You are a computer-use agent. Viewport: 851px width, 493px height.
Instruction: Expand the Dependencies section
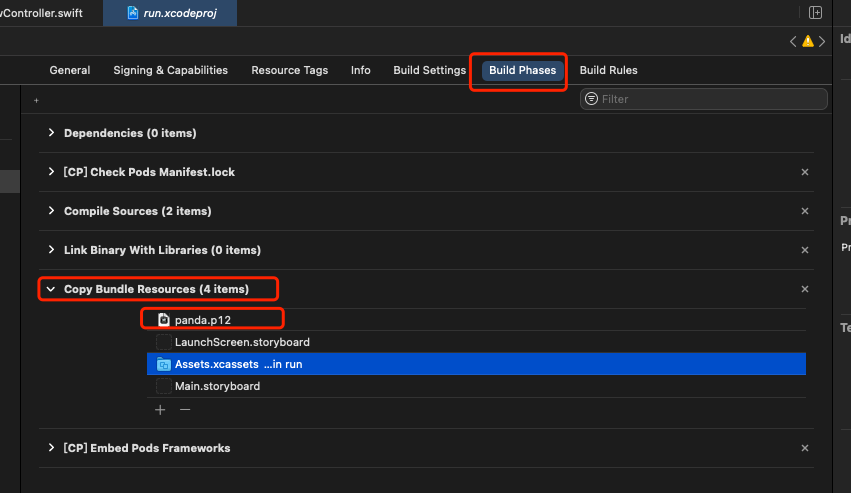[x=52, y=133]
